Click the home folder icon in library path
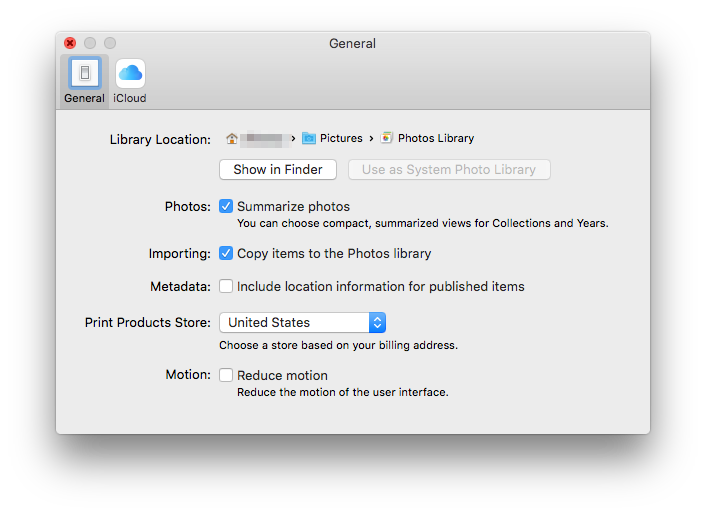 pyautogui.click(x=231, y=138)
